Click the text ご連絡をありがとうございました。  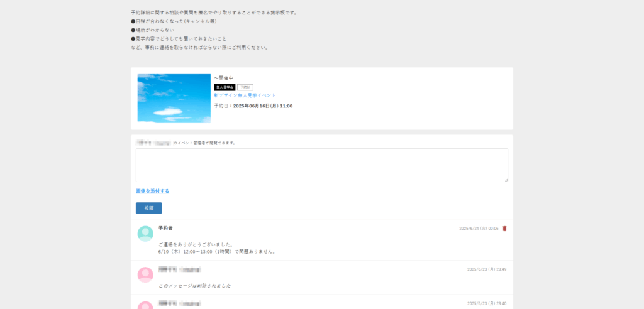(196, 244)
